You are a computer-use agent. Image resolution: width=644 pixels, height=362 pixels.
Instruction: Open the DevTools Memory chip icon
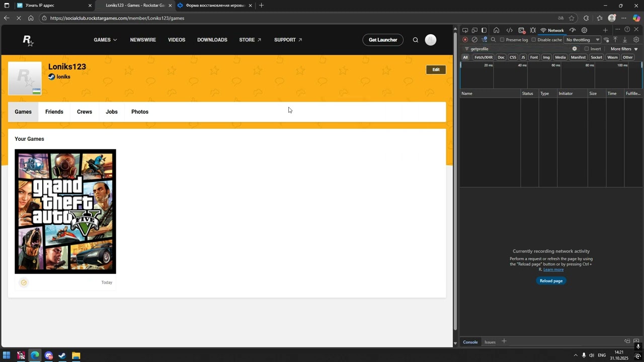pyautogui.click(x=584, y=30)
